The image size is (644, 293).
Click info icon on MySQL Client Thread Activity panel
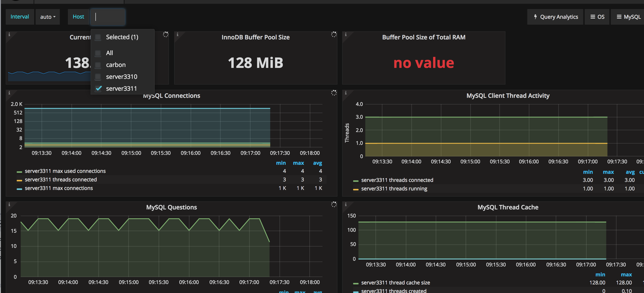coord(346,93)
